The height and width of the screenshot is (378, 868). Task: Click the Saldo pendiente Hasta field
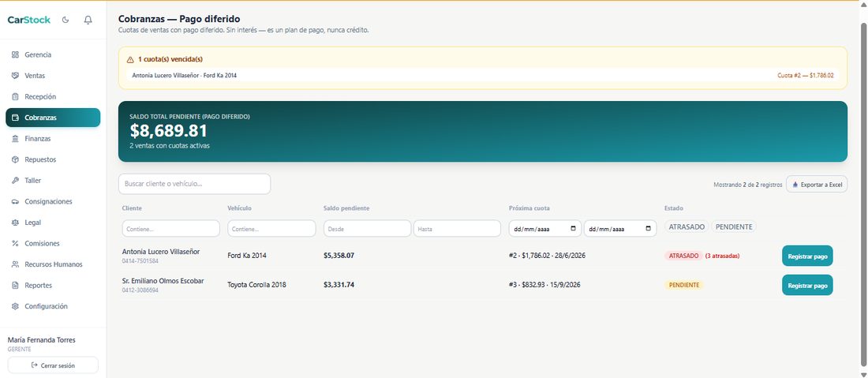[x=457, y=229]
